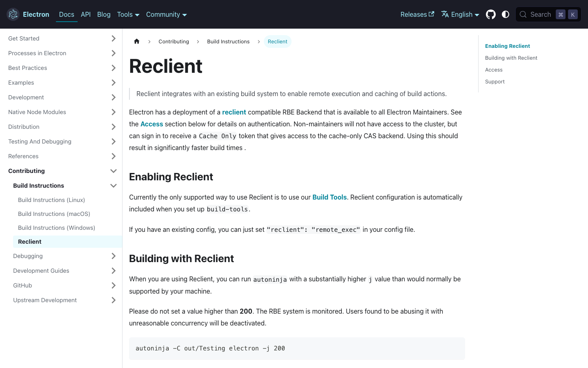Select Reclient in the sidebar
This screenshot has width=588, height=368.
pyautogui.click(x=67, y=242)
